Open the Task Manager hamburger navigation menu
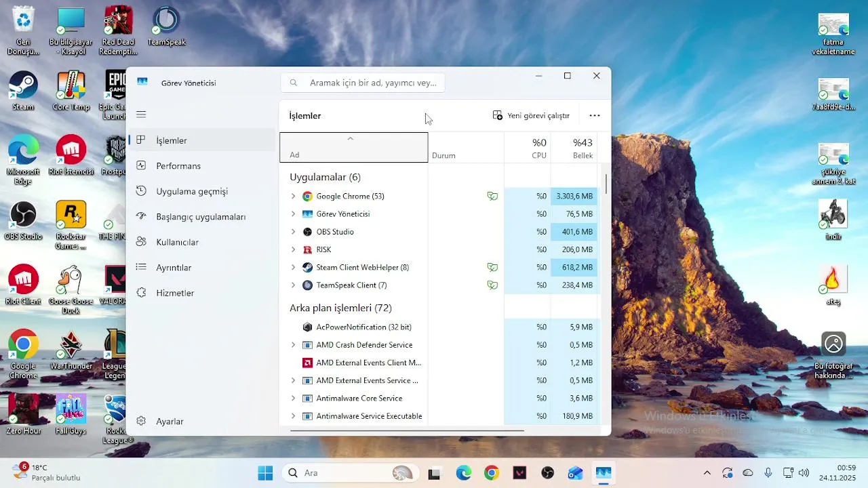868x488 pixels. tap(141, 115)
